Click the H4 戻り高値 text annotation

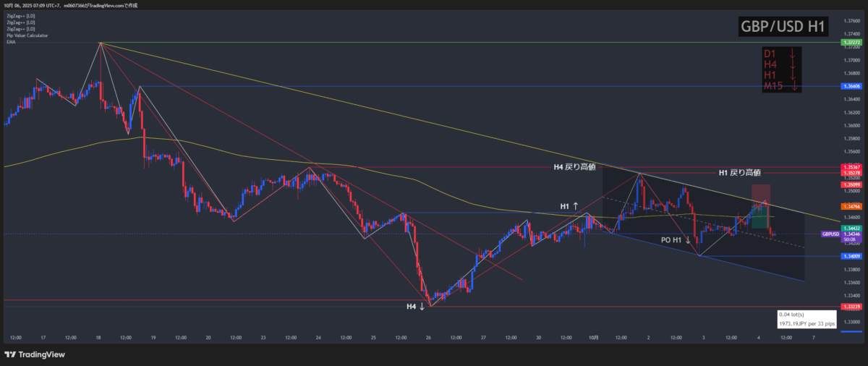coord(574,167)
